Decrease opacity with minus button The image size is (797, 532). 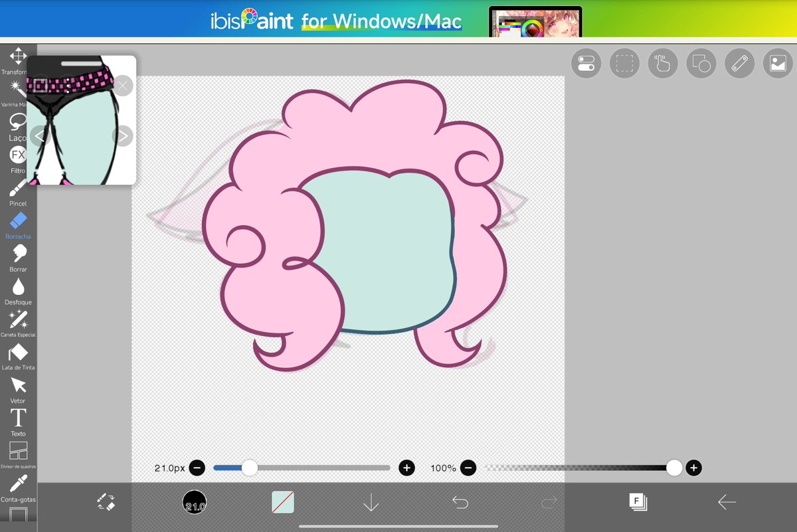coord(468,468)
